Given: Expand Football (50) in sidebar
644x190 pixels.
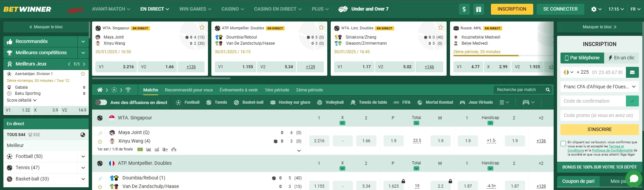Looking at the screenshot, I should 83,157.
